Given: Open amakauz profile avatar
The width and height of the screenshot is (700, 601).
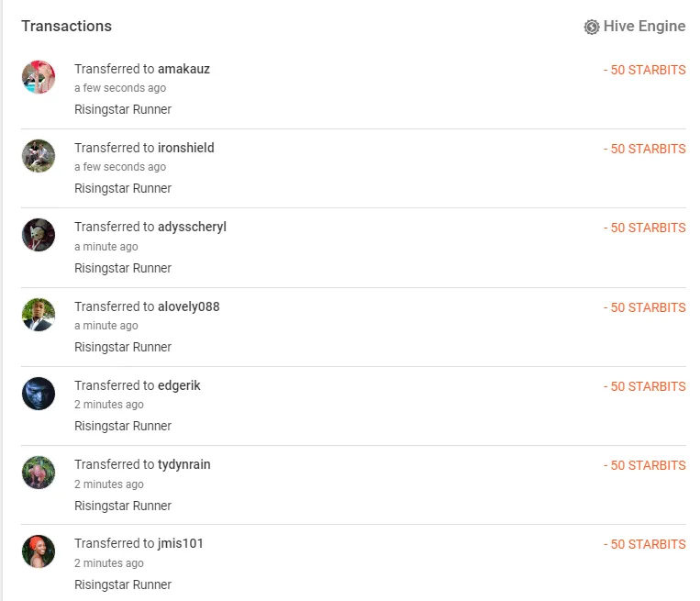Looking at the screenshot, I should click(39, 77).
